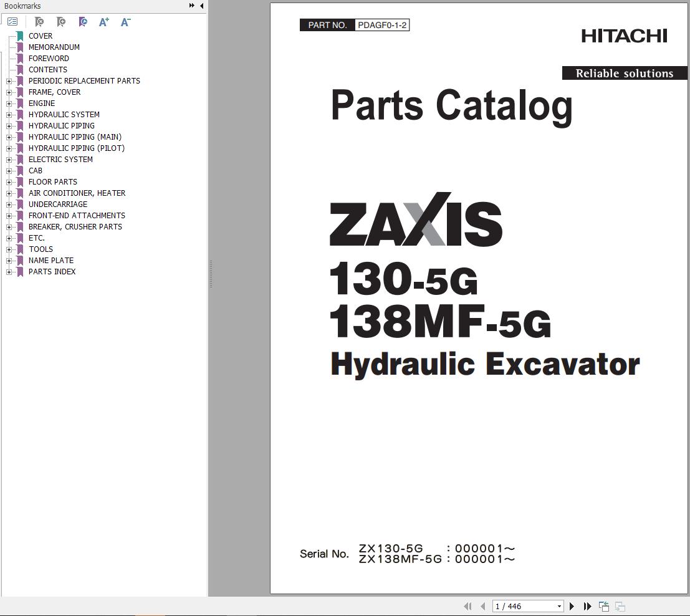Image resolution: width=690 pixels, height=616 pixels.
Task: Open the COVER bookmark
Action: pos(41,36)
